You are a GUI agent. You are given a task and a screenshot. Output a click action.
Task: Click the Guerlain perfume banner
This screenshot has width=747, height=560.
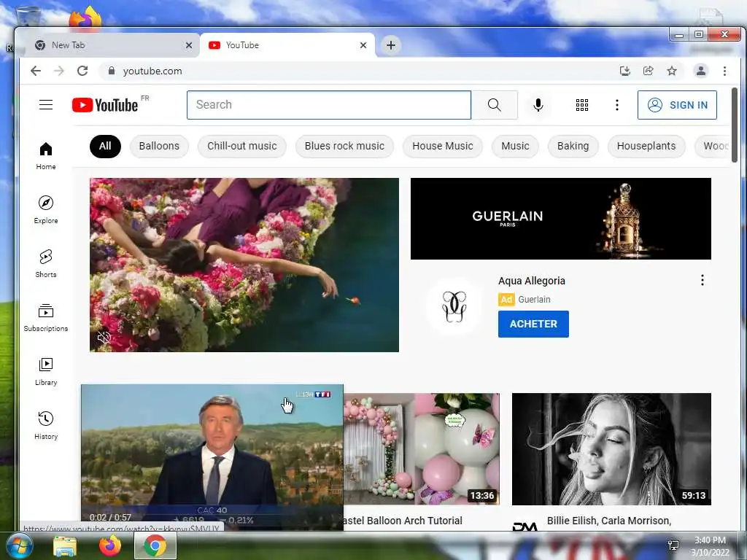561,219
